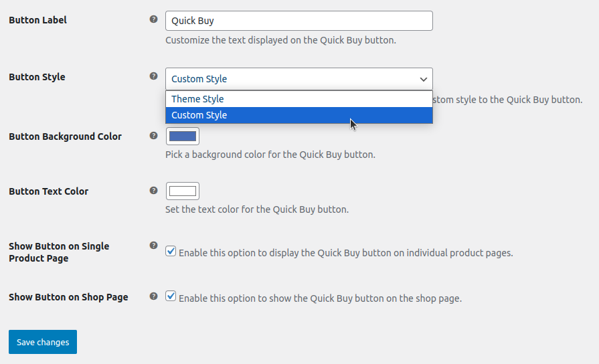Click help icon next to Button Label

point(153,19)
